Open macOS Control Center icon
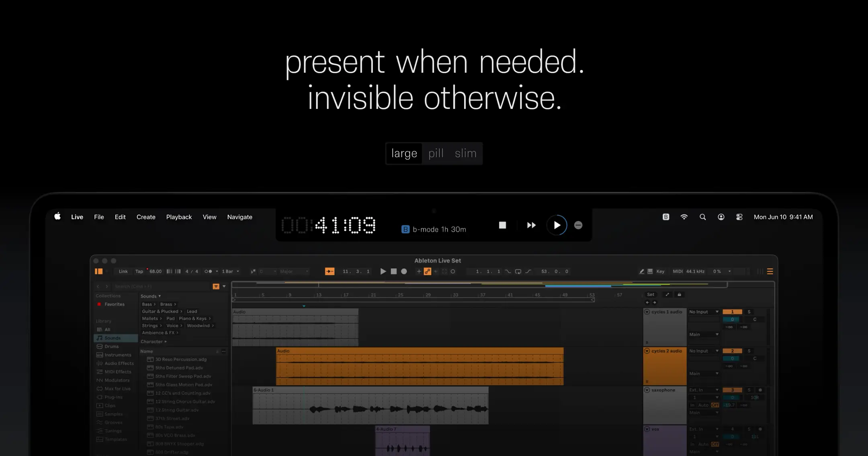868x456 pixels. pyautogui.click(x=739, y=217)
